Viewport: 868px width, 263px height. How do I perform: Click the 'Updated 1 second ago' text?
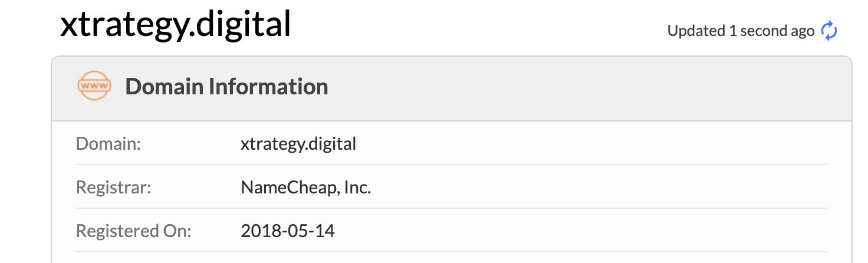pos(741,31)
